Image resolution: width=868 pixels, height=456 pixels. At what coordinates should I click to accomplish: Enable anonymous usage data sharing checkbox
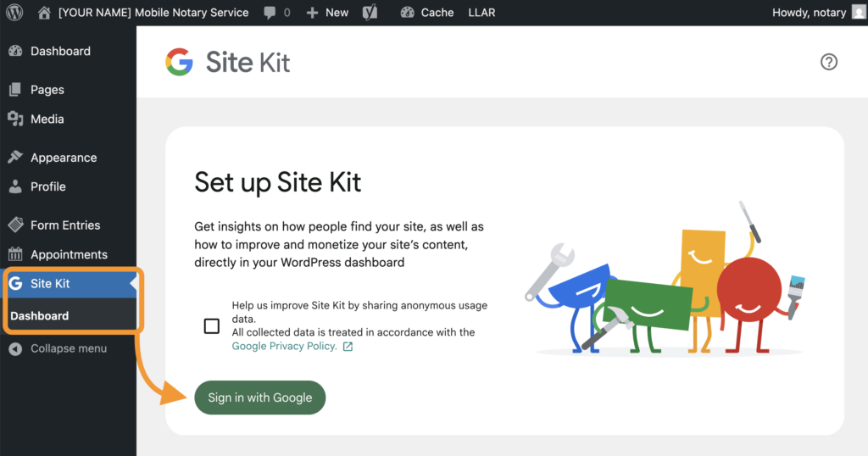(211, 326)
